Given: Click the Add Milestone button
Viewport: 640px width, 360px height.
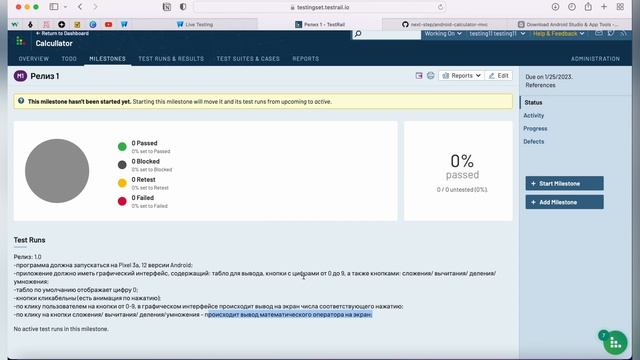Looking at the screenshot, I should pyautogui.click(x=564, y=202).
